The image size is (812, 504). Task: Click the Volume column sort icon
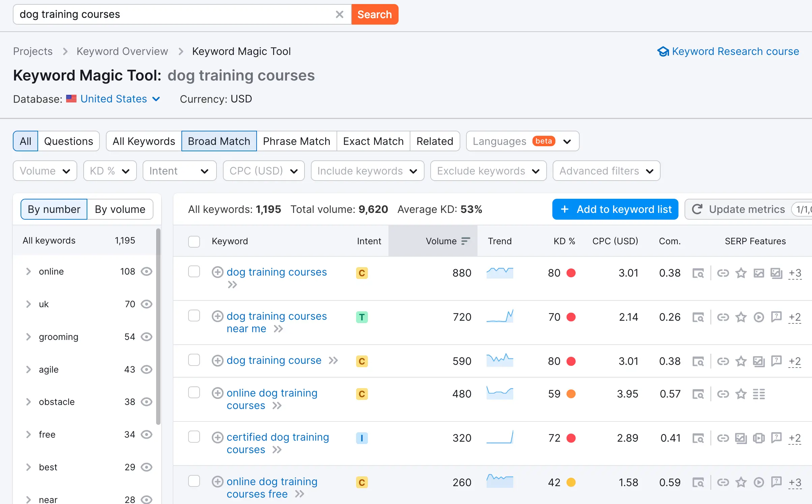465,241
